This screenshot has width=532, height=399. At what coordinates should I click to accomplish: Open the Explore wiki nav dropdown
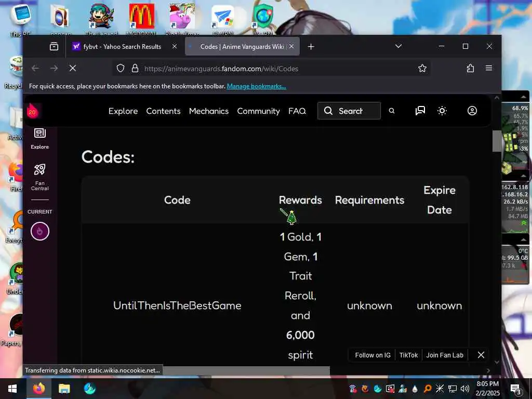[123, 111]
